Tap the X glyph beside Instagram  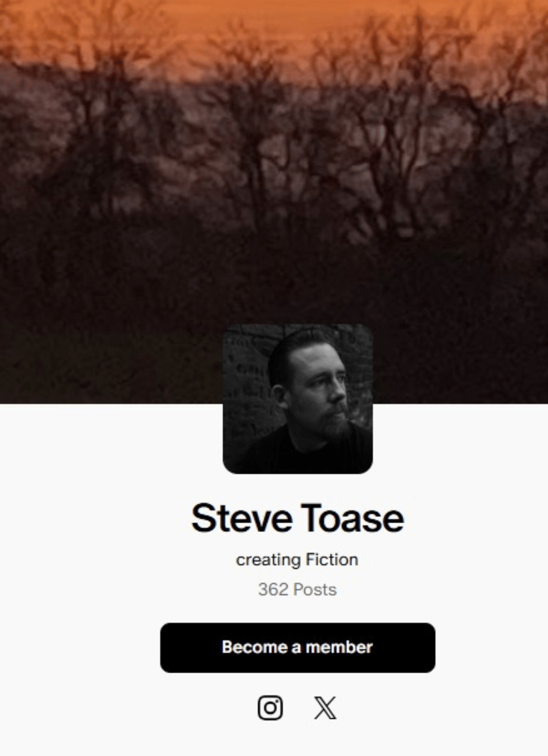pyautogui.click(x=325, y=708)
